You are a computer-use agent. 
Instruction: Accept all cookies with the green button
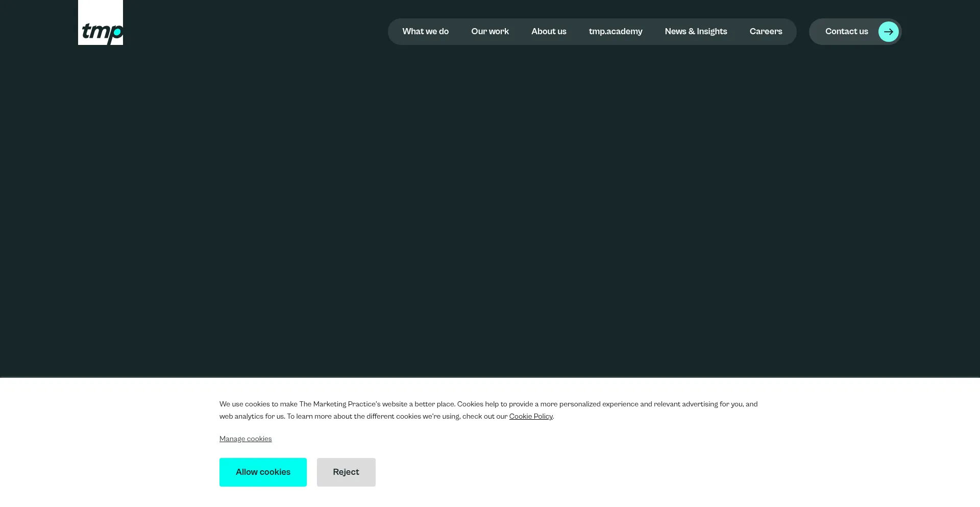(263, 472)
